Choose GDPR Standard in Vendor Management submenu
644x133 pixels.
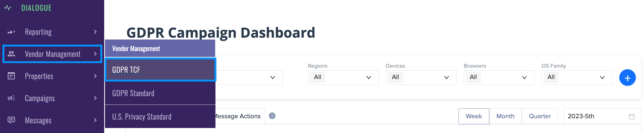pyautogui.click(x=160, y=93)
